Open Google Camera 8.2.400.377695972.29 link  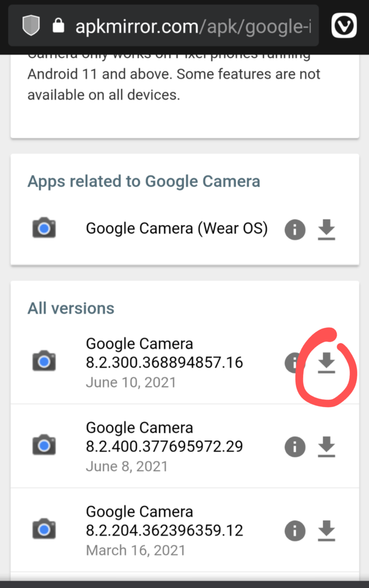pyautogui.click(x=164, y=437)
